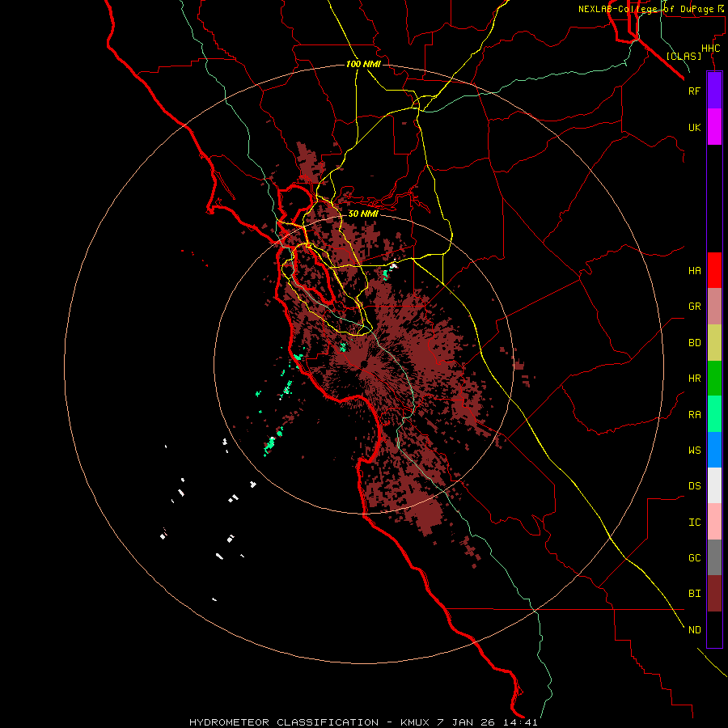Click the 100 NMI range ring label
The width and height of the screenshot is (728, 728).
(x=363, y=64)
